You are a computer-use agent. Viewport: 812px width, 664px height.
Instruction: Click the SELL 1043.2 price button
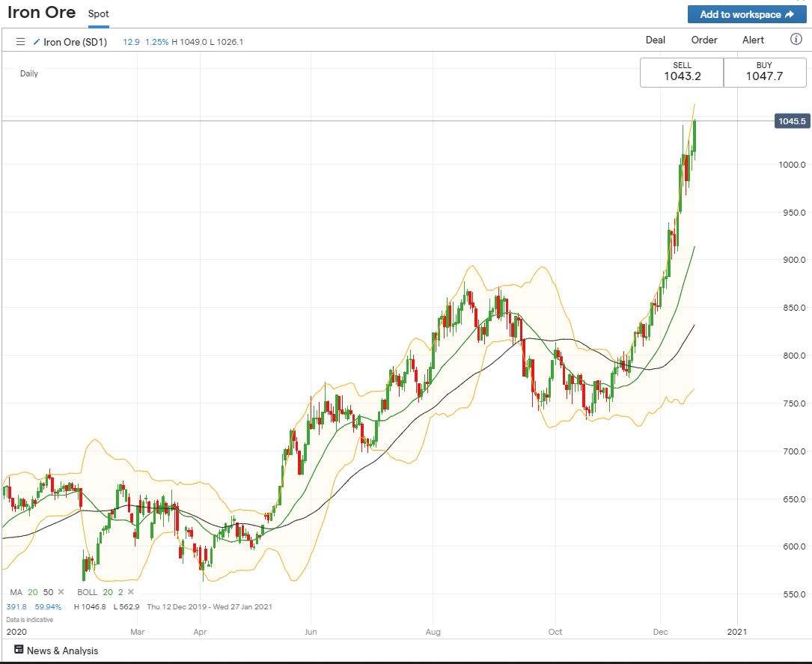(682, 73)
